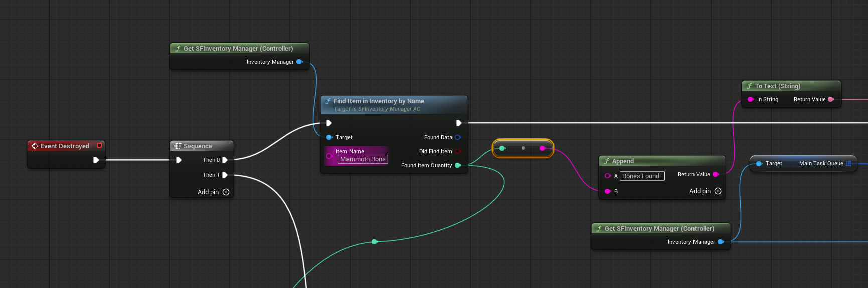Click the Then 1 exec output pin

(225, 175)
